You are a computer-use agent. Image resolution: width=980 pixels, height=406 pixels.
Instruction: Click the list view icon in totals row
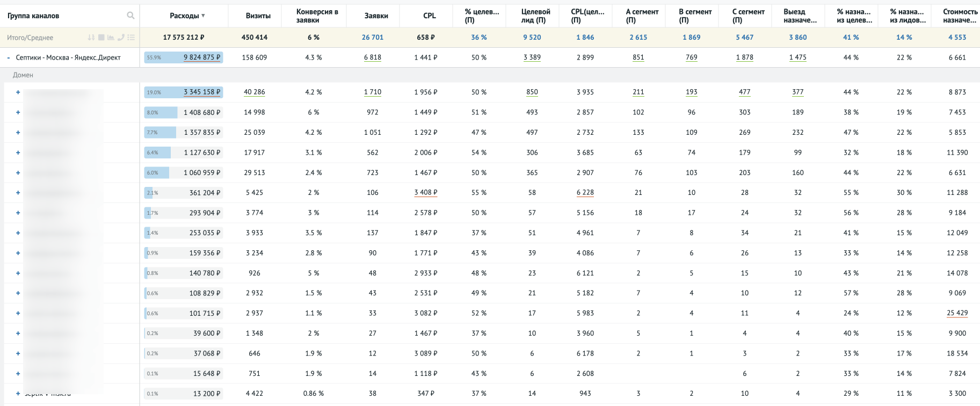(x=131, y=38)
